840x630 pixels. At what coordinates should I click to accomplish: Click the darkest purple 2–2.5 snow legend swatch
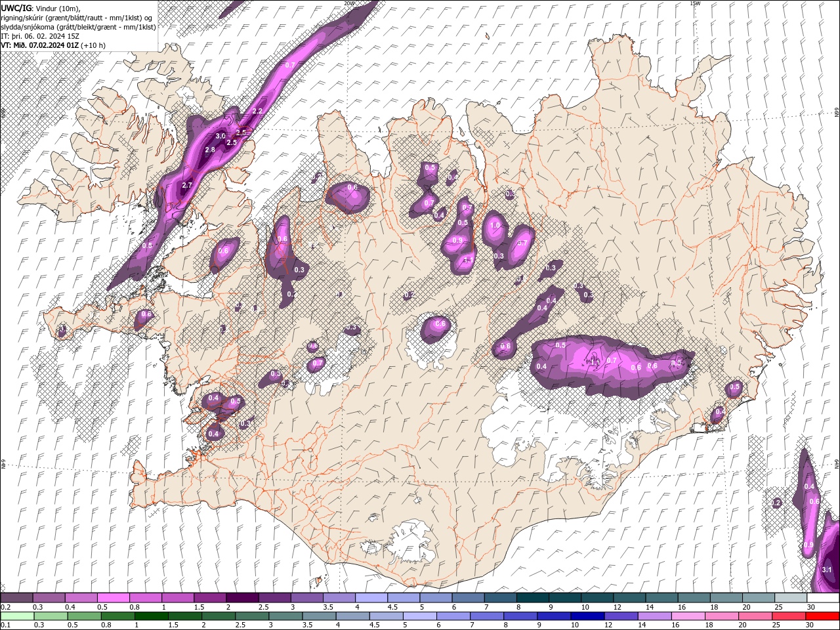pos(242,598)
